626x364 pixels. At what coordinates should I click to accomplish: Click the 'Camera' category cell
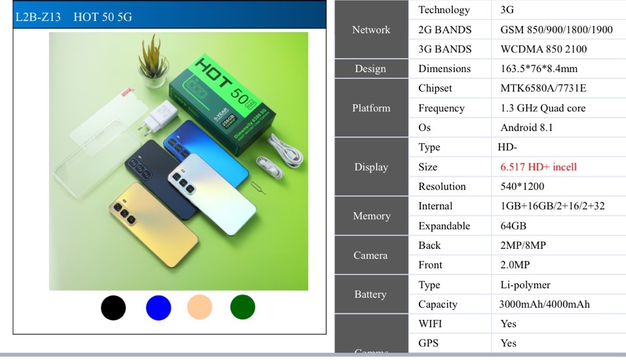tap(370, 255)
